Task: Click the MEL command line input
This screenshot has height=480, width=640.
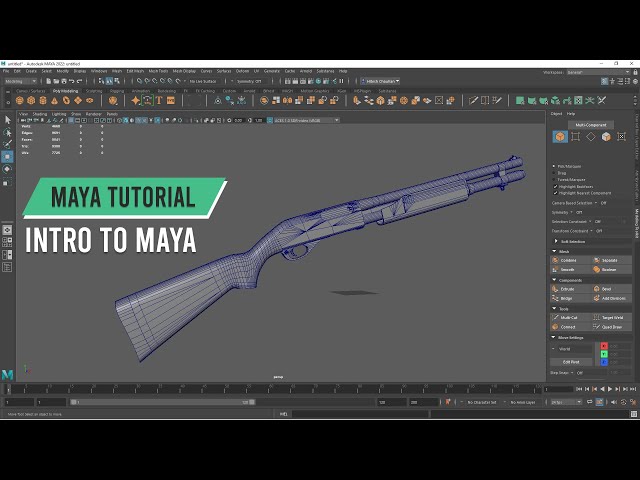Action: tap(360, 414)
